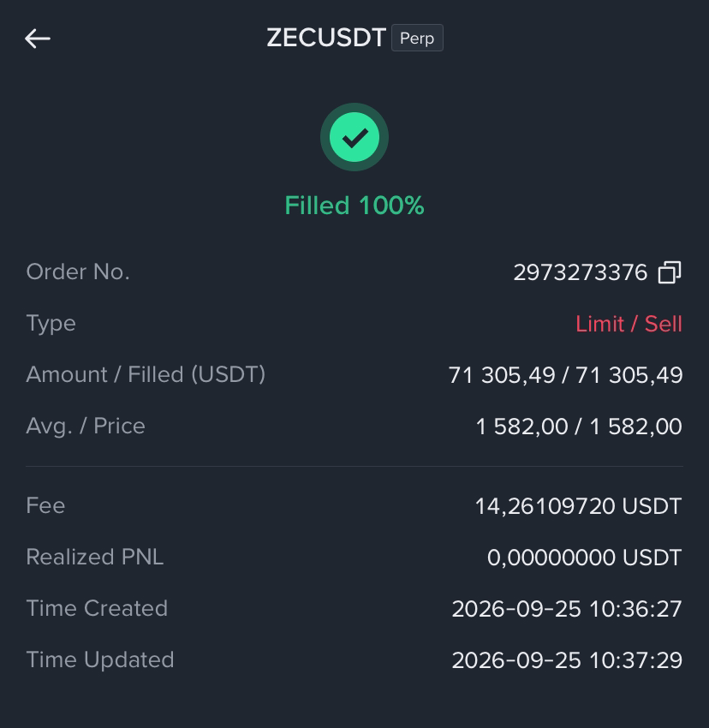Tap the Filled 100% status text
The height and width of the screenshot is (728, 709).
(354, 206)
